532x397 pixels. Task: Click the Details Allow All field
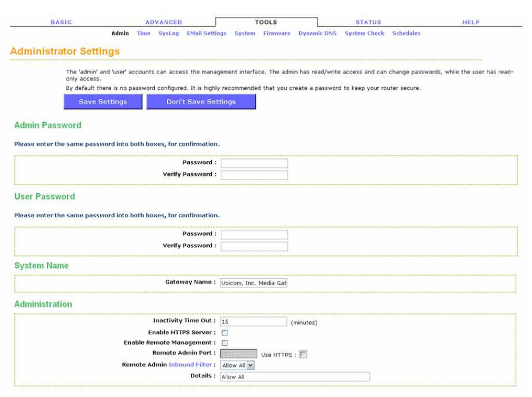click(295, 377)
